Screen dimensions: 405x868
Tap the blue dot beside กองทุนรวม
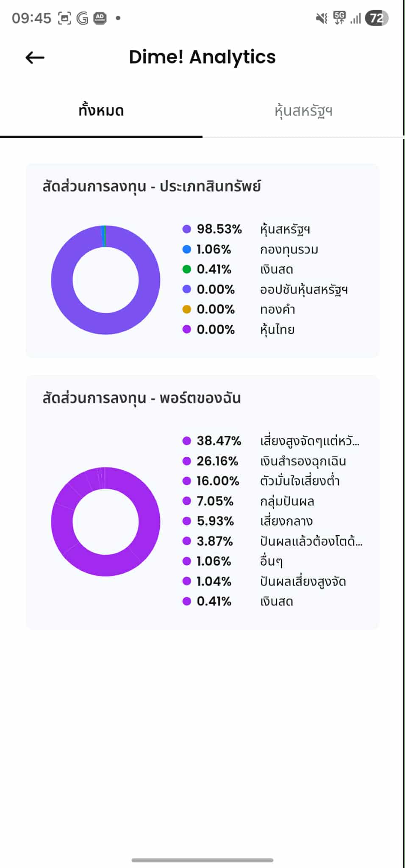(186, 249)
